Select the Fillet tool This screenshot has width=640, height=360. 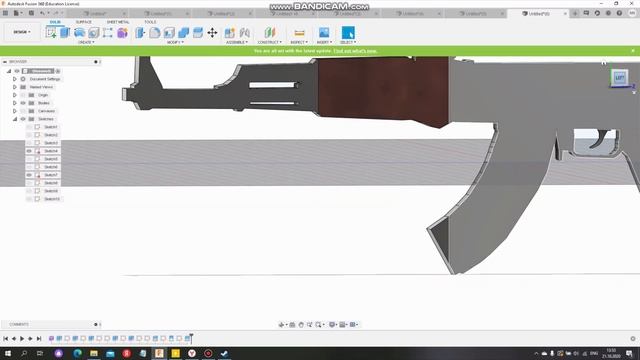pyautogui.click(x=155, y=33)
